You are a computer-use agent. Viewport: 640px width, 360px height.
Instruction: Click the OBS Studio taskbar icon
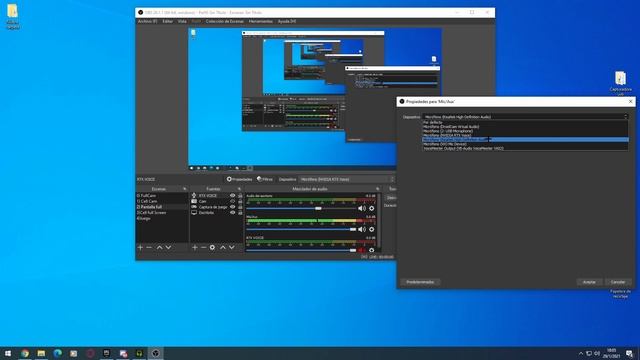coord(156,353)
